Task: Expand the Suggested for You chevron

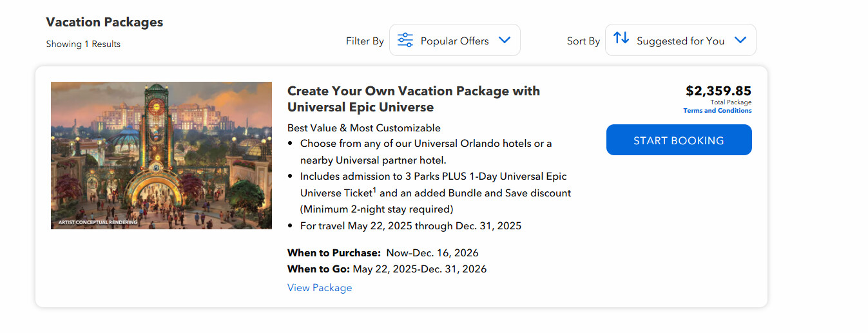Action: (740, 40)
